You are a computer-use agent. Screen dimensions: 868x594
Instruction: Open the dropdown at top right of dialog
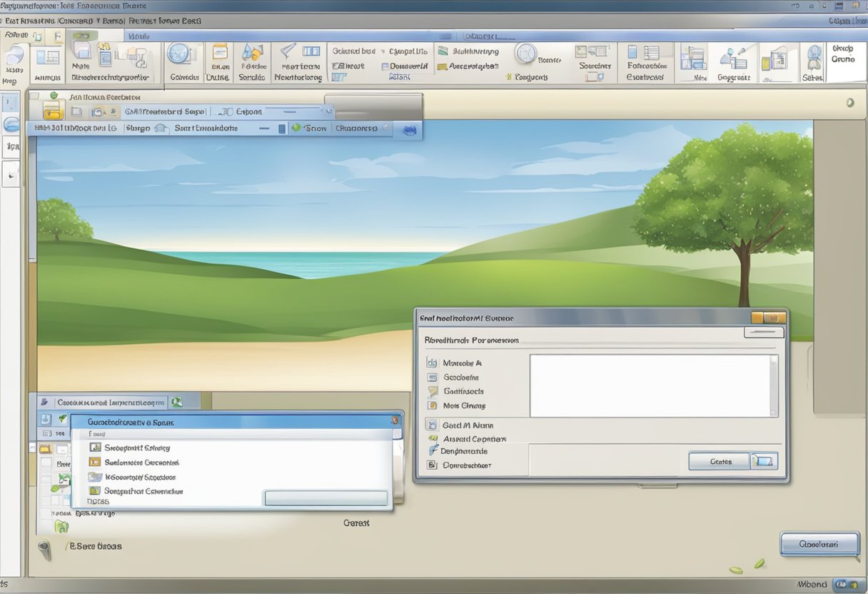[764, 332]
